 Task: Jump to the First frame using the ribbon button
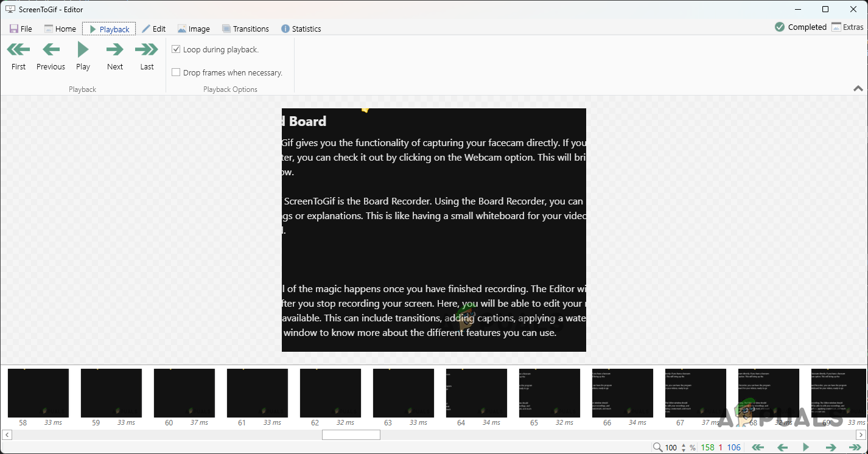pos(18,56)
